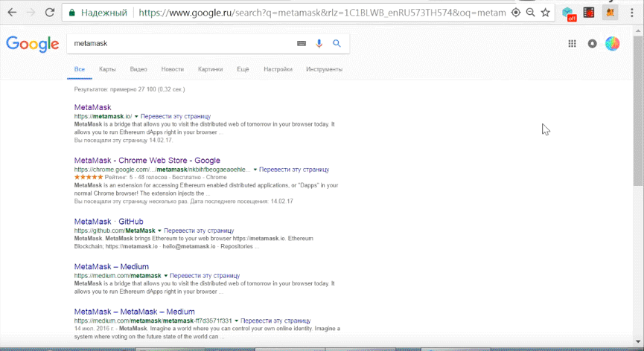The width and height of the screenshot is (644, 351).
Task: Expand dropdown arrow next to chrome.google.com URL
Action: tap(255, 170)
